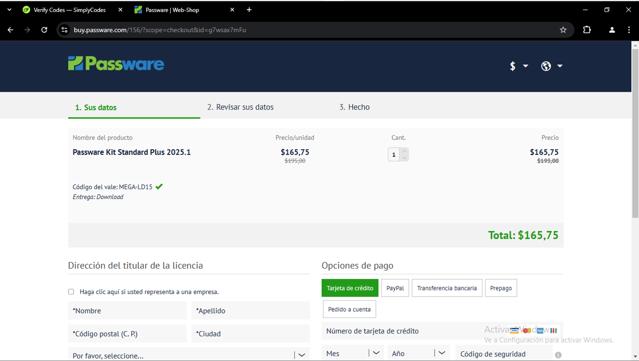
Task: Open the Año expiry dropdown
Action: 418,353
